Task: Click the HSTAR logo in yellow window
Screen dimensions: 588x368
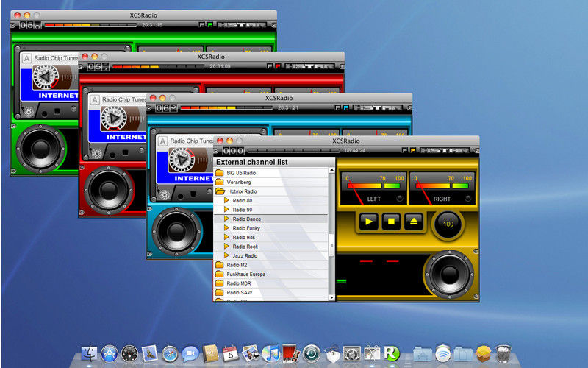Action: coord(445,151)
